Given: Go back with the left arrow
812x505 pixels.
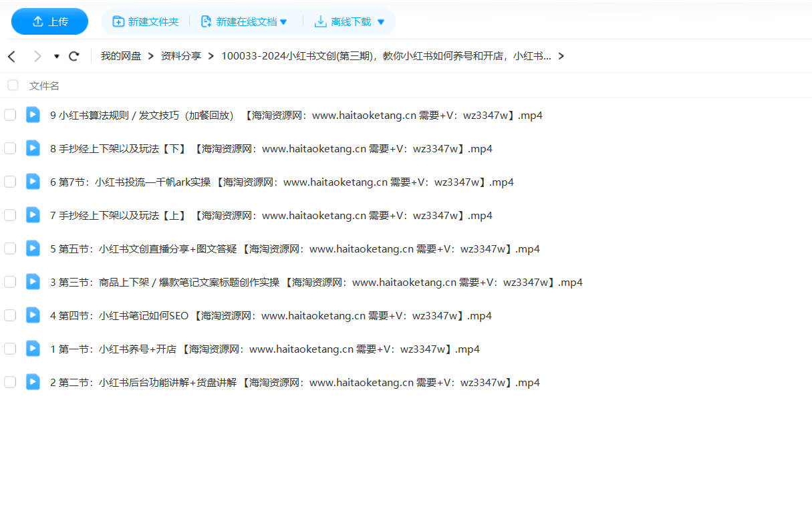Looking at the screenshot, I should (x=11, y=56).
